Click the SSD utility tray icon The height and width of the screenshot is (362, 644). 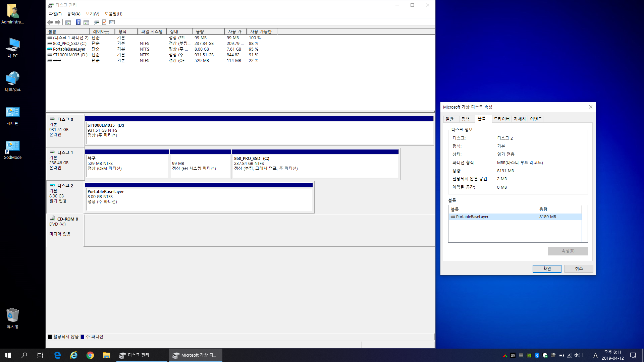[x=513, y=355]
